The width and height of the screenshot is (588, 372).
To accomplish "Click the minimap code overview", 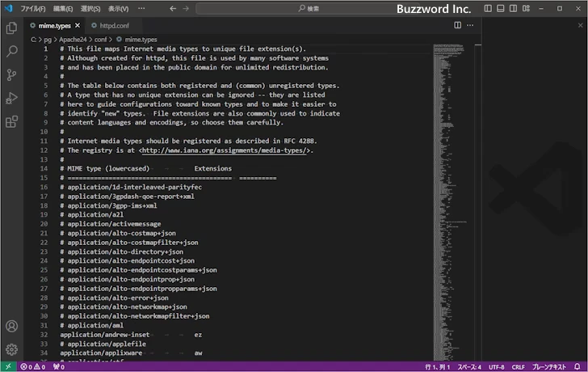I will 451,162.
